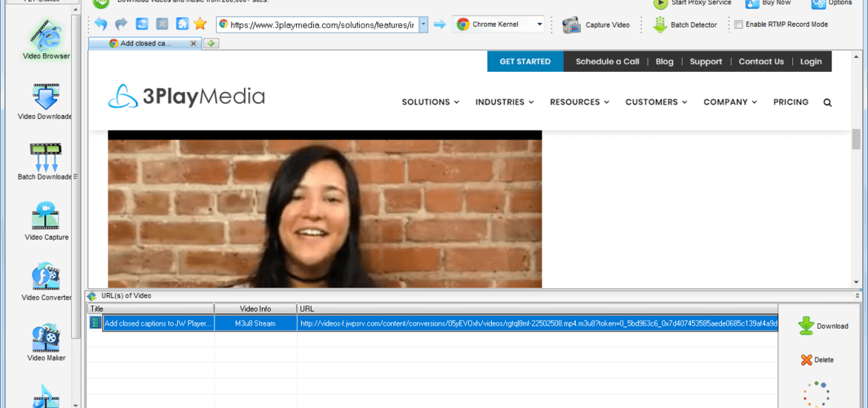
Task: Click the Start Proxy Service button
Action: pos(692,3)
